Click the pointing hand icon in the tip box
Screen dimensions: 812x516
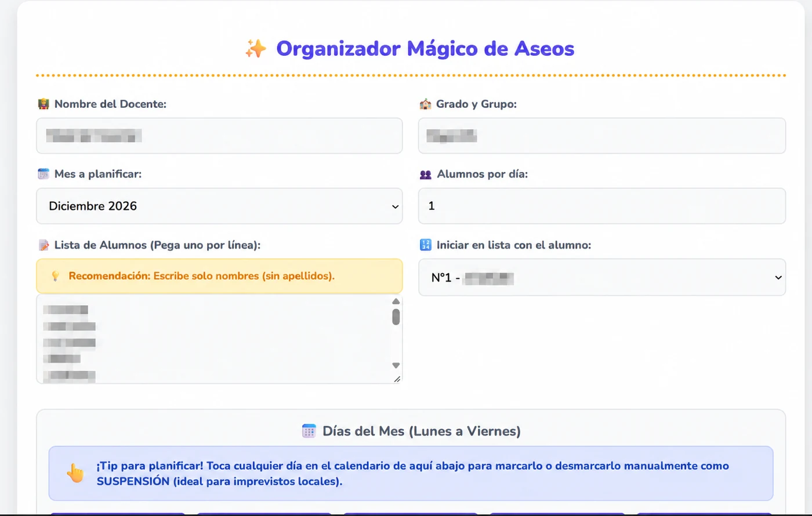click(75, 474)
